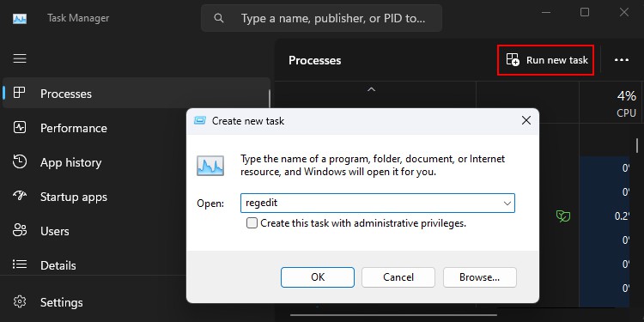Viewport: 644px width, 322px height.
Task: Click the Run new task button label
Action: (557, 60)
